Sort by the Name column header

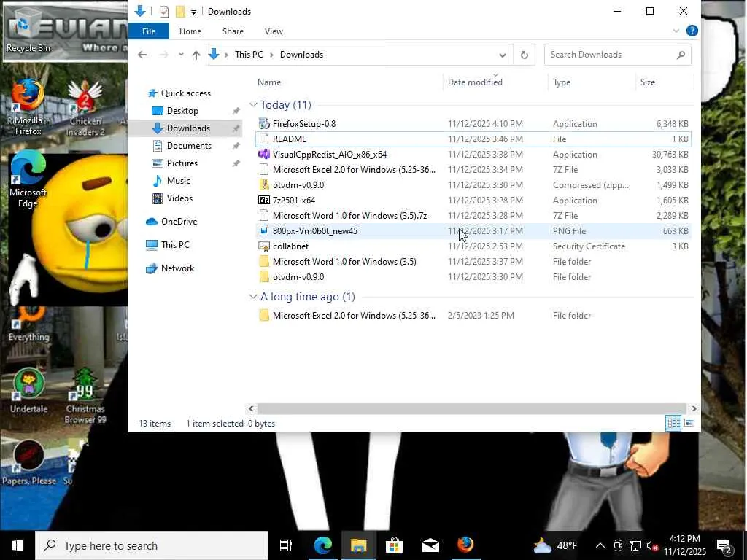pos(269,82)
